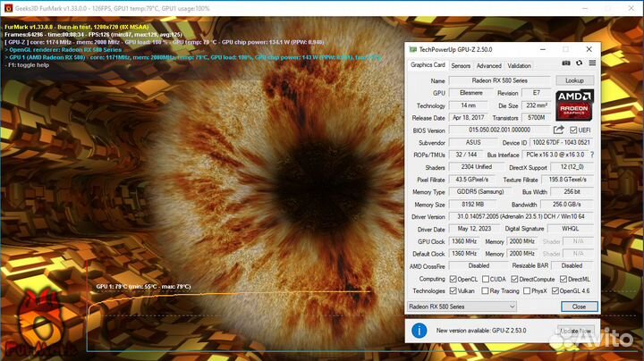Click the Pixel Fillrate 43.5 GPixel/s value

tap(472, 180)
